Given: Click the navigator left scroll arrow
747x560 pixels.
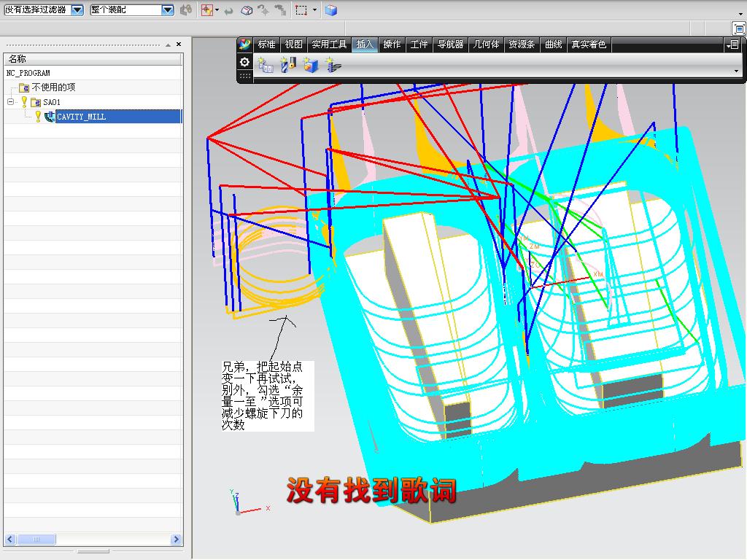Looking at the screenshot, I should click(10, 539).
